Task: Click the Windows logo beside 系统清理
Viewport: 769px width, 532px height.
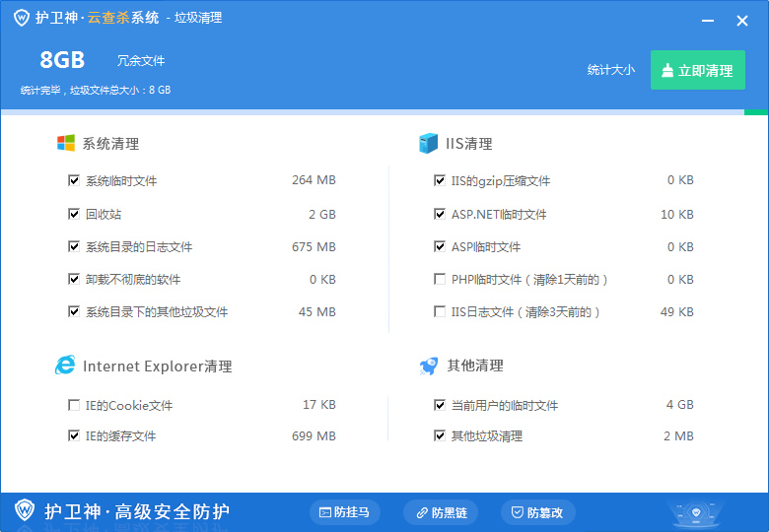Action: [66, 143]
